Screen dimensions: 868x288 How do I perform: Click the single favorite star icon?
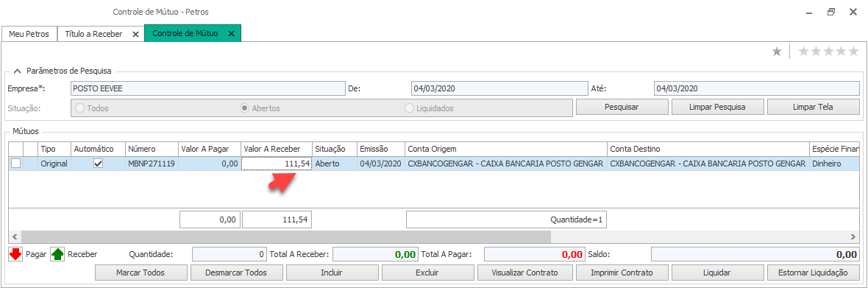coord(777,52)
